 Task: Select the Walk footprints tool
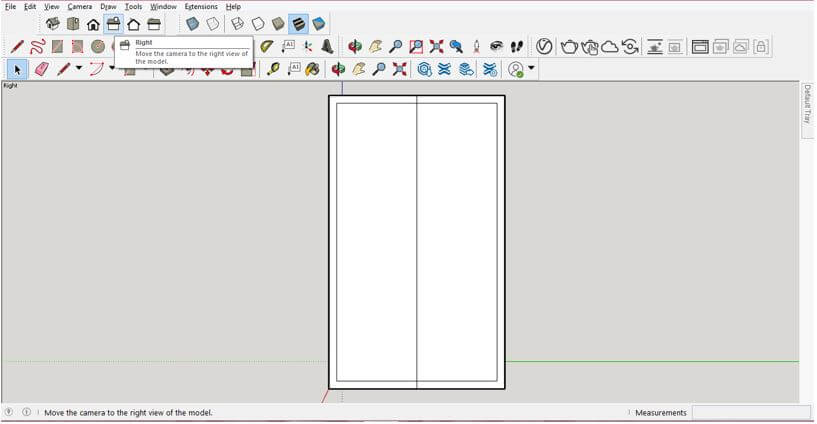[517, 47]
